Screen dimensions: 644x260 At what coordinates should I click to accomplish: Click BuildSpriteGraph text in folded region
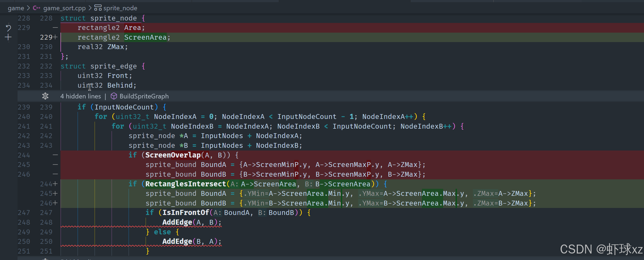pos(144,96)
